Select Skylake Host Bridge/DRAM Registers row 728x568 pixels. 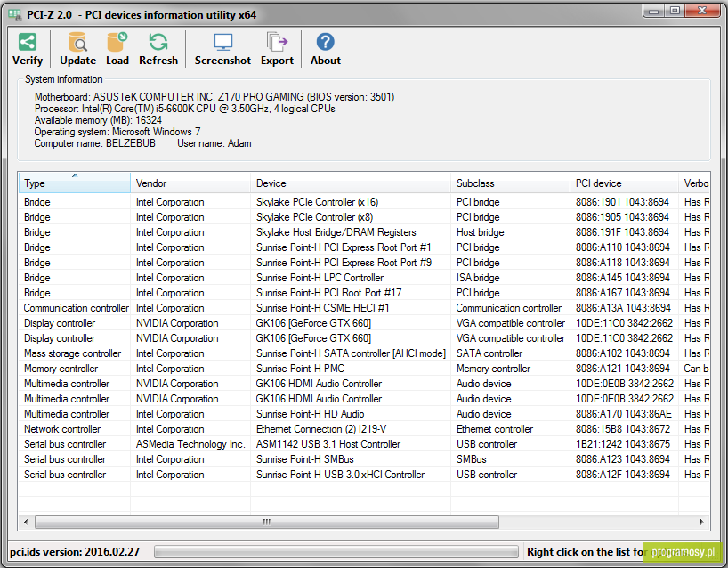(x=364, y=232)
